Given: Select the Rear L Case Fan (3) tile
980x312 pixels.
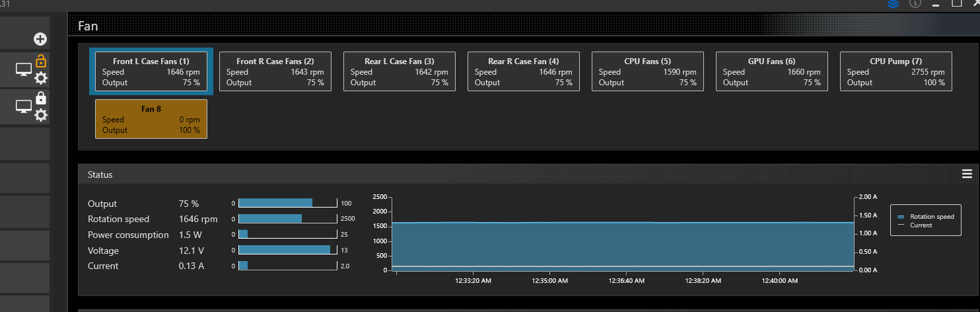Looking at the screenshot, I should [x=399, y=71].
